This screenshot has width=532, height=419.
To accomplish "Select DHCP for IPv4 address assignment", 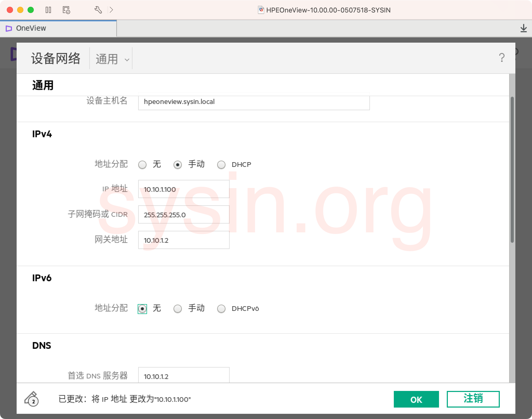I will [222, 165].
